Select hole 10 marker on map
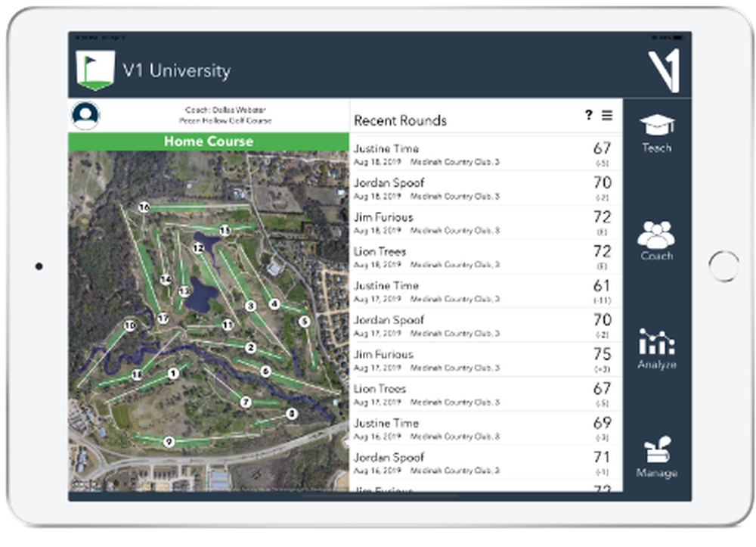The width and height of the screenshot is (756, 547). tap(130, 325)
